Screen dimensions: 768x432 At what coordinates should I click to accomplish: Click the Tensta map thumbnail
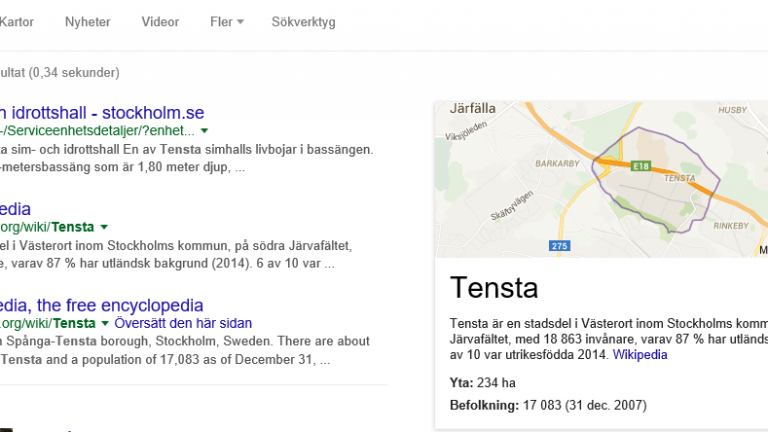(601, 180)
